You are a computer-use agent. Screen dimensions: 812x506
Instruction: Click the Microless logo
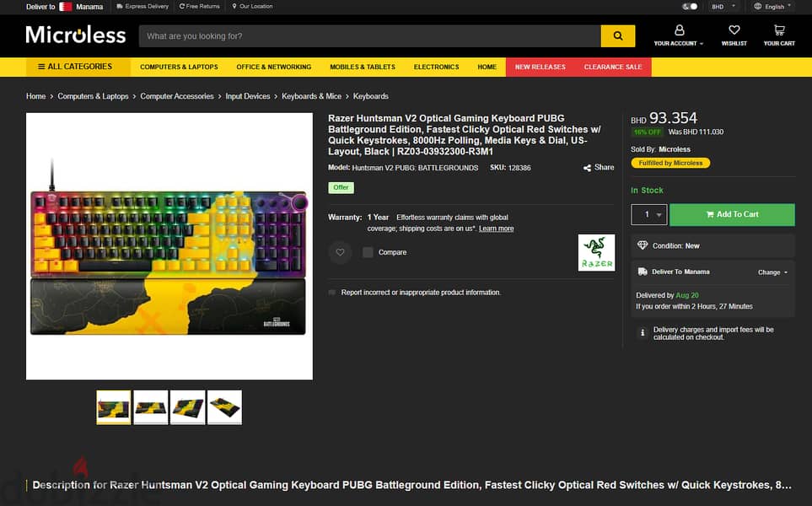pyautogui.click(x=76, y=35)
